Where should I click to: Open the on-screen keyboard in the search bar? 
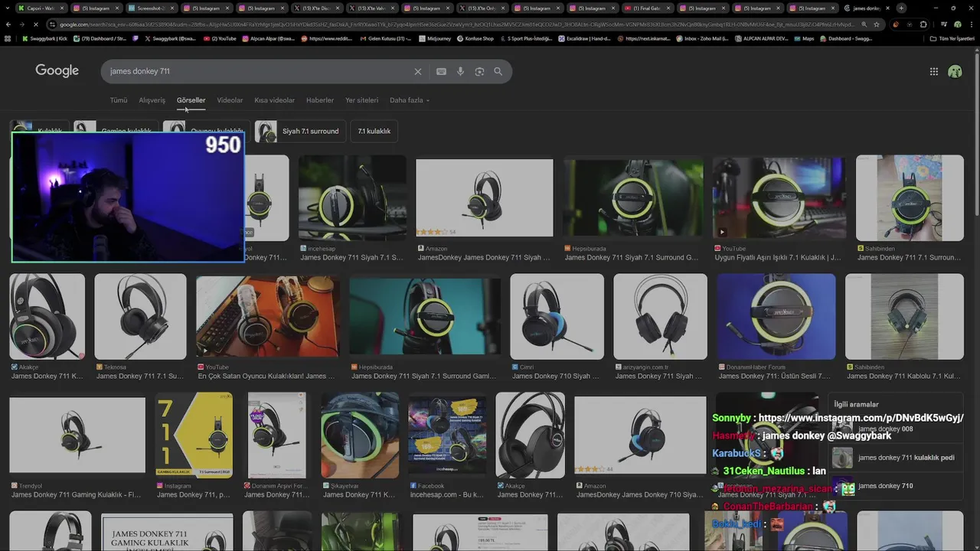click(441, 71)
